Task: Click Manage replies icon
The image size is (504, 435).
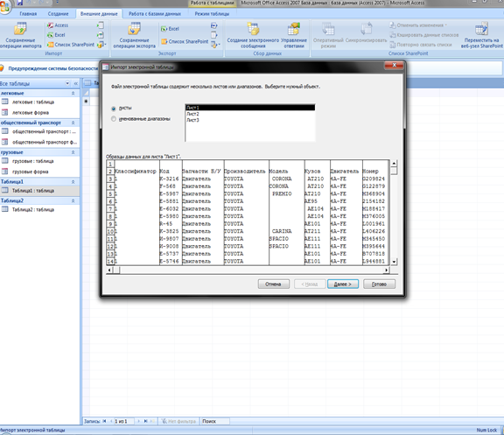Action: tap(294, 29)
